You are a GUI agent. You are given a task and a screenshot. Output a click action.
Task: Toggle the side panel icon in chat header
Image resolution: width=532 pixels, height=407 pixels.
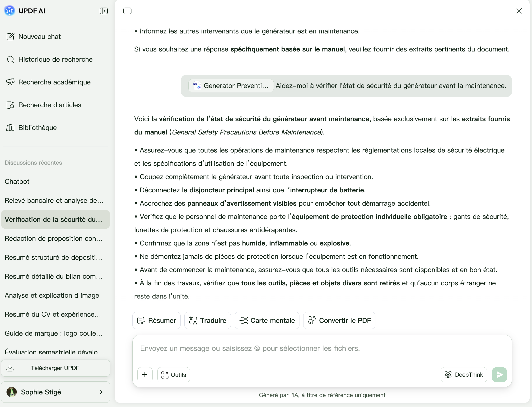pos(127,11)
